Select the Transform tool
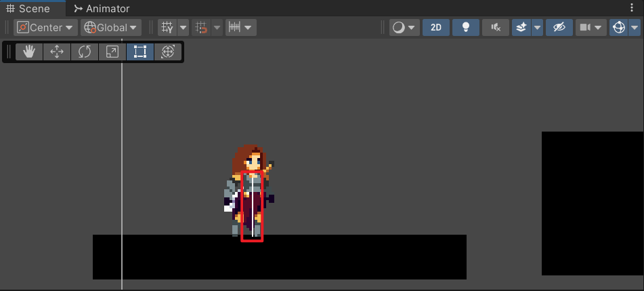The width and height of the screenshot is (644, 291). coord(168,52)
